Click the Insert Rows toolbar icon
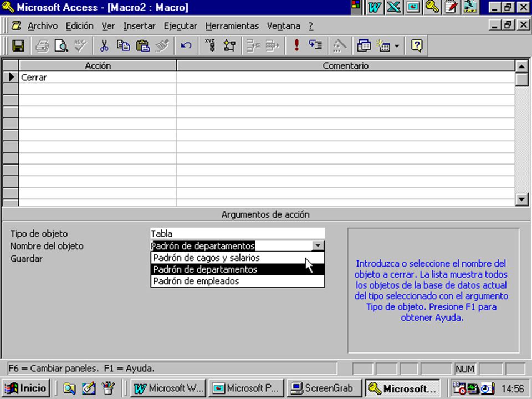Image resolution: width=532 pixels, height=399 pixels. [253, 45]
